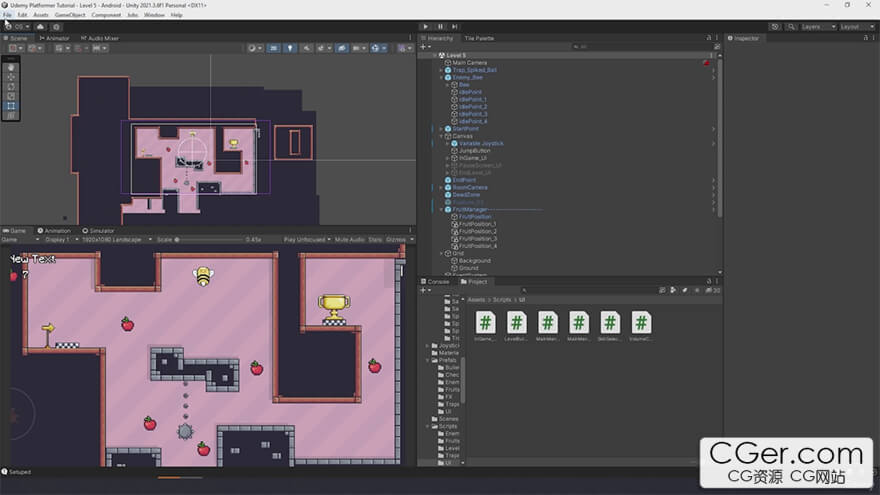
Task: Click the Step frame button
Action: pos(455,26)
